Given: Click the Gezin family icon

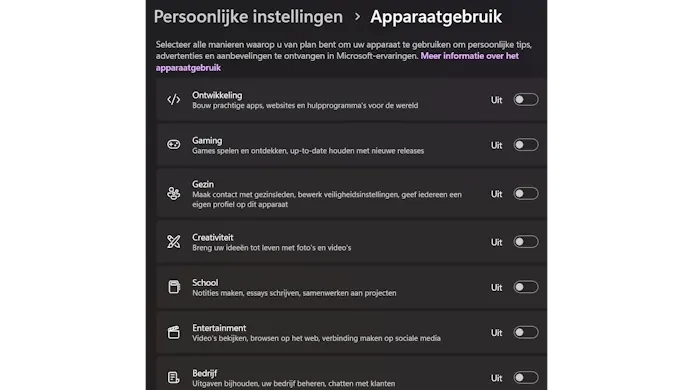Looking at the screenshot, I should pyautogui.click(x=173, y=194).
